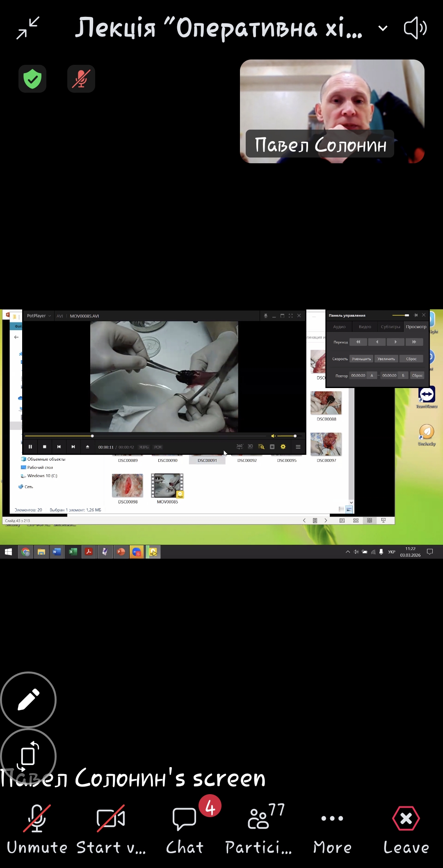Reset repeat range with the Повтор Сброс button
Image resolution: width=443 pixels, height=868 pixels.
[417, 375]
